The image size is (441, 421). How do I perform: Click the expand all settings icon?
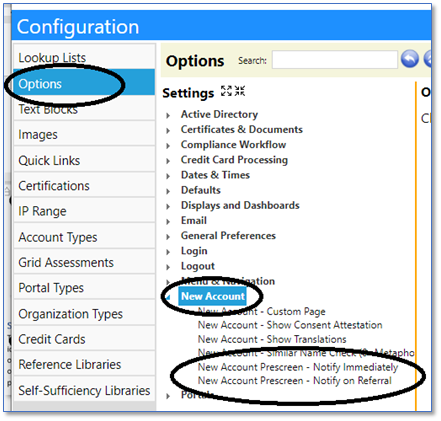226,91
